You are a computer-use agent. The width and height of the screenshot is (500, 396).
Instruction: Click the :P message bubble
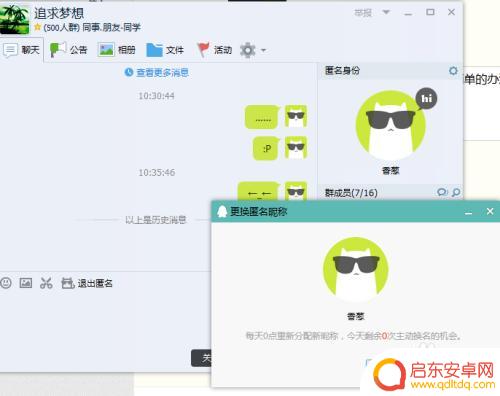click(x=266, y=148)
